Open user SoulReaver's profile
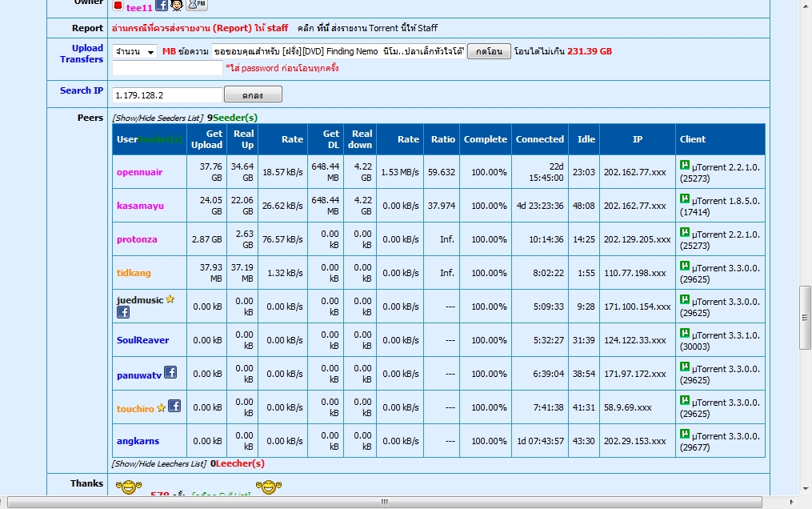812x509 pixels. tap(143, 340)
